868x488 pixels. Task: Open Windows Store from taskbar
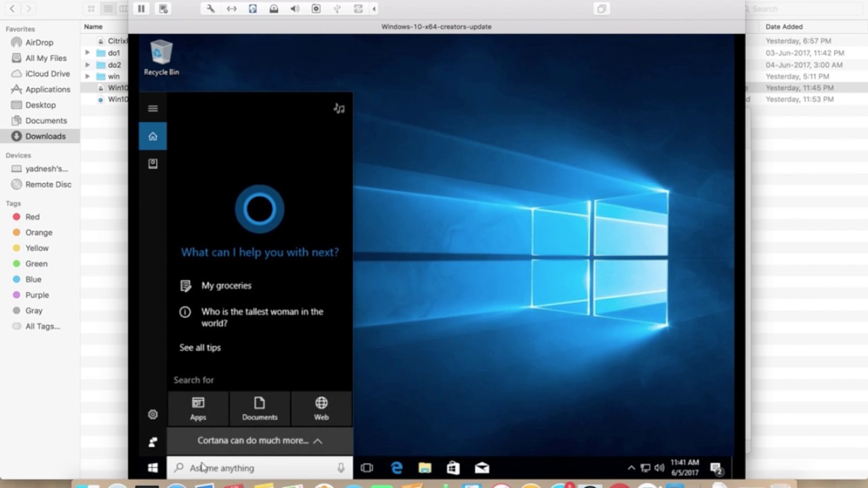[x=453, y=468]
